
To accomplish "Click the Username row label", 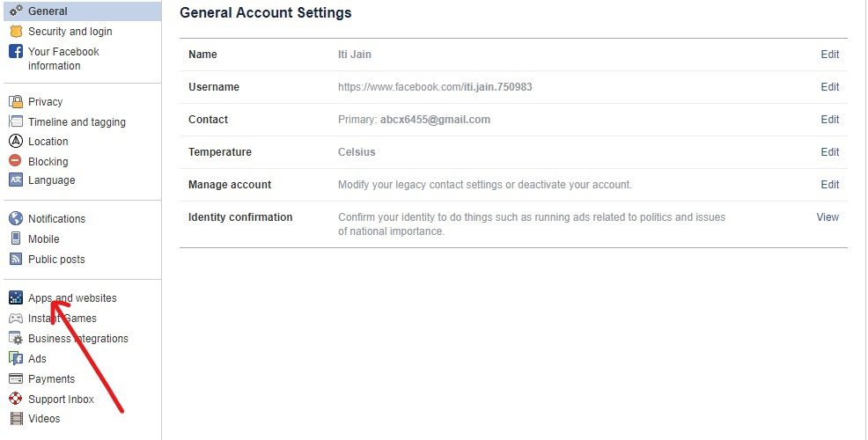I will 214,87.
